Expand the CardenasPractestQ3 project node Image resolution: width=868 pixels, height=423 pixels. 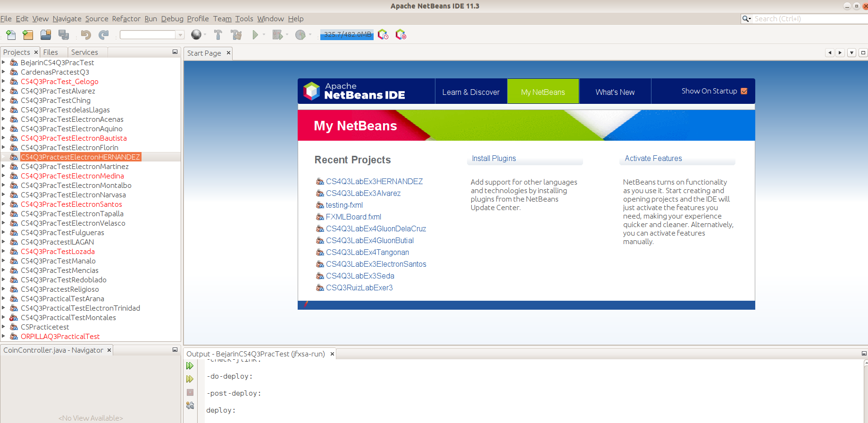pyautogui.click(x=3, y=72)
